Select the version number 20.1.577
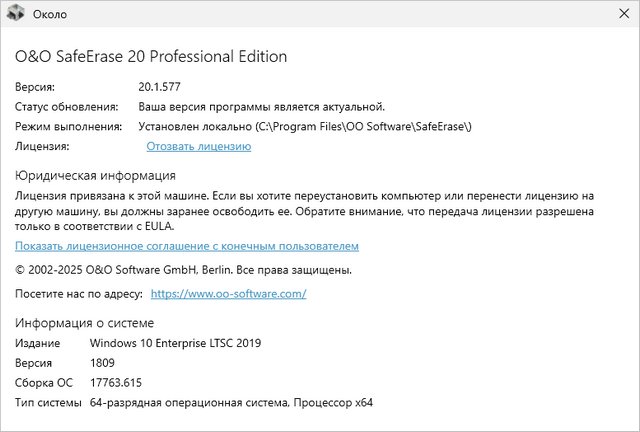 click(160, 87)
